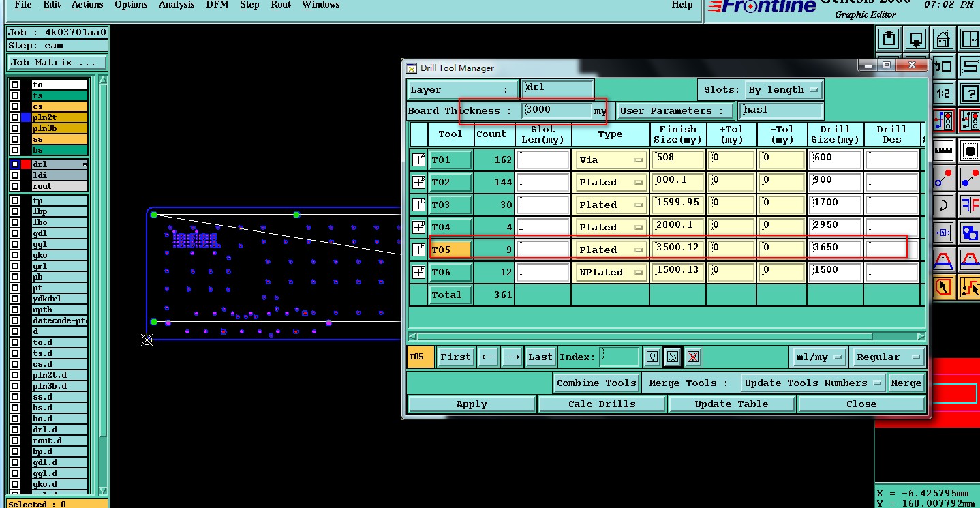Toggle the checkbox for layer 'cs'
980x508 pixels.
[x=15, y=106]
